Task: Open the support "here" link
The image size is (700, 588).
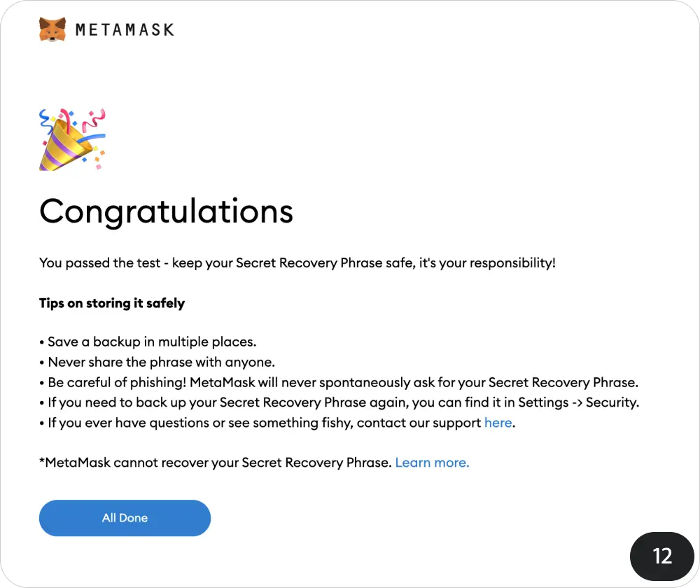Action: (x=498, y=423)
